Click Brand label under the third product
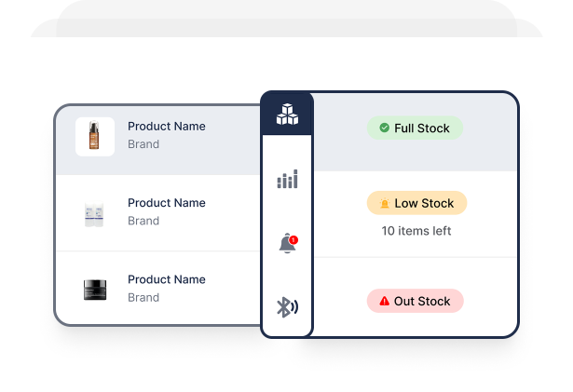 point(143,298)
